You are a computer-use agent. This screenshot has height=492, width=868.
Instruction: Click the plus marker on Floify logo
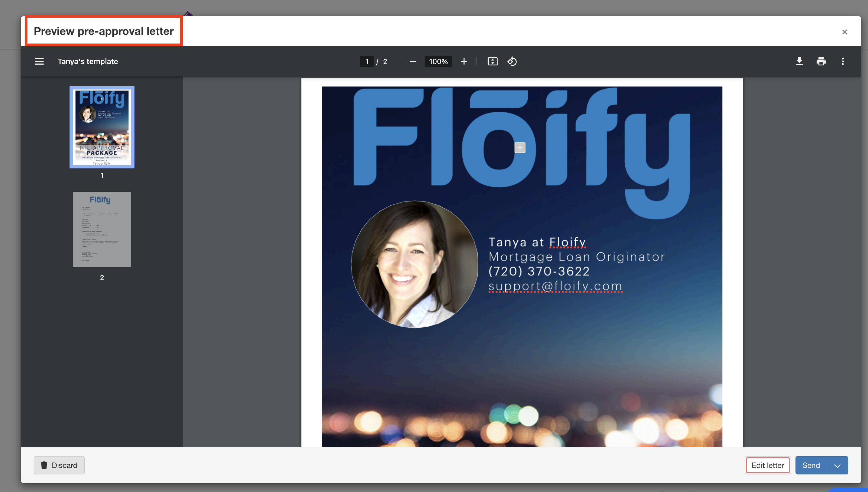(x=520, y=148)
